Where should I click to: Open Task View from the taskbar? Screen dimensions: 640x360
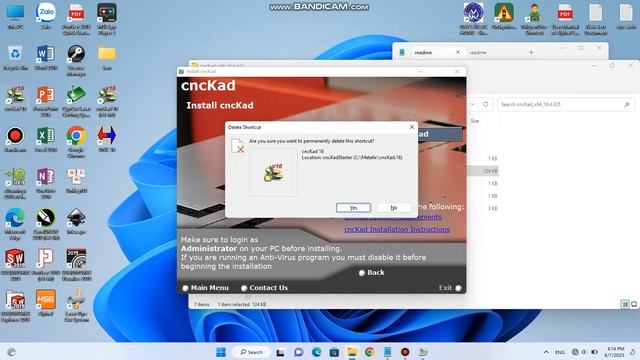280,352
